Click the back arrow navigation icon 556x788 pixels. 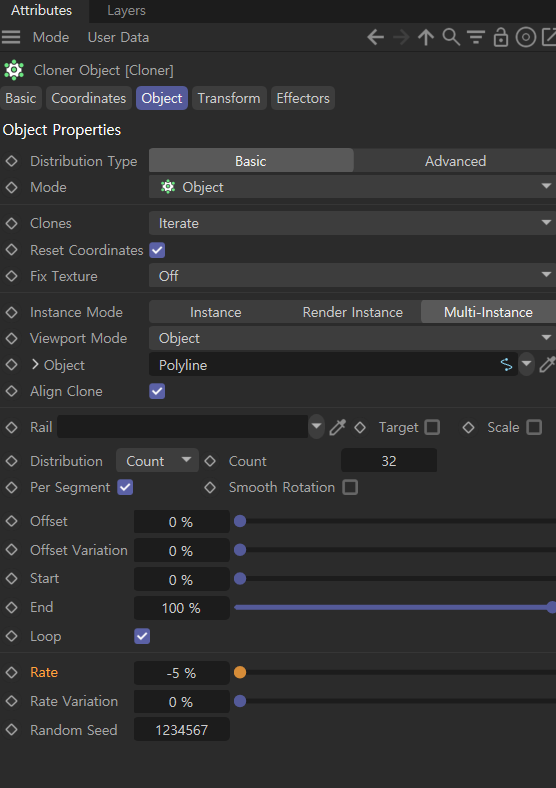click(375, 37)
